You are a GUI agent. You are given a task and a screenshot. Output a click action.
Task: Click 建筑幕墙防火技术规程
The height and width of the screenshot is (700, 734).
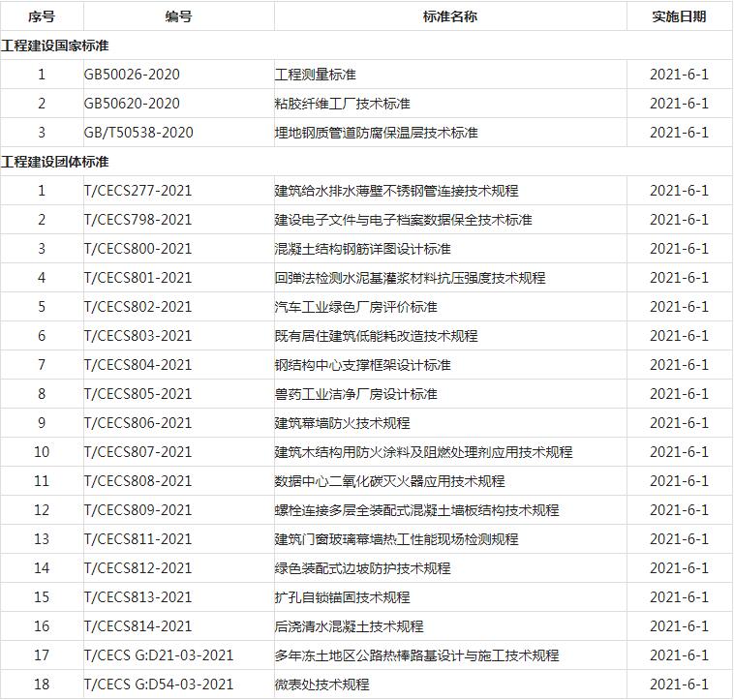(342, 422)
